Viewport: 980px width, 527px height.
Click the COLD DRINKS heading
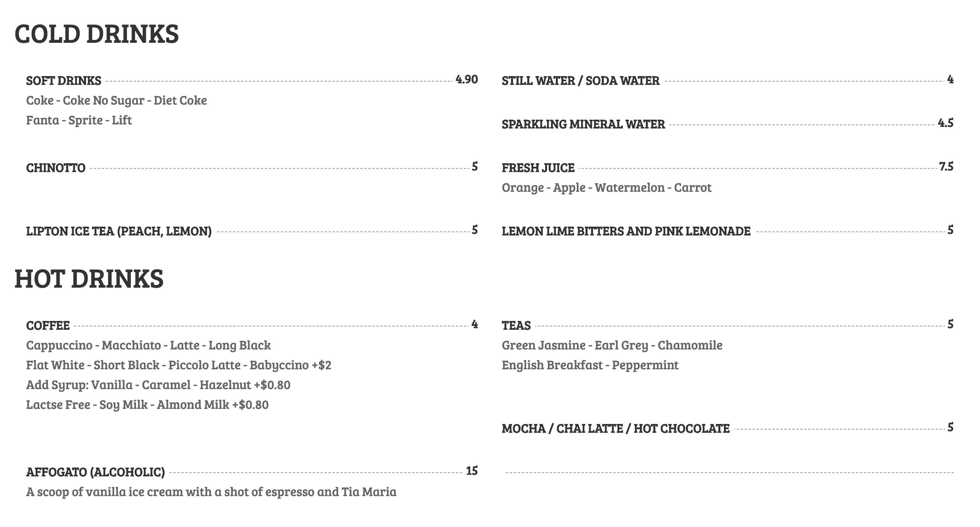96,34
